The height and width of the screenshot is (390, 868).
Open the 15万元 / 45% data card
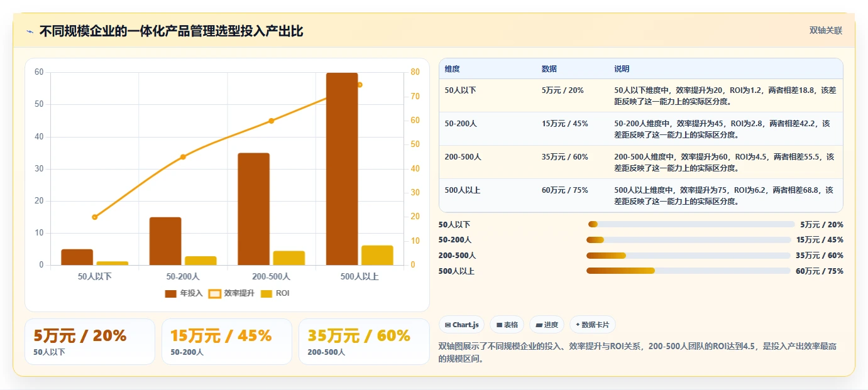click(x=227, y=342)
